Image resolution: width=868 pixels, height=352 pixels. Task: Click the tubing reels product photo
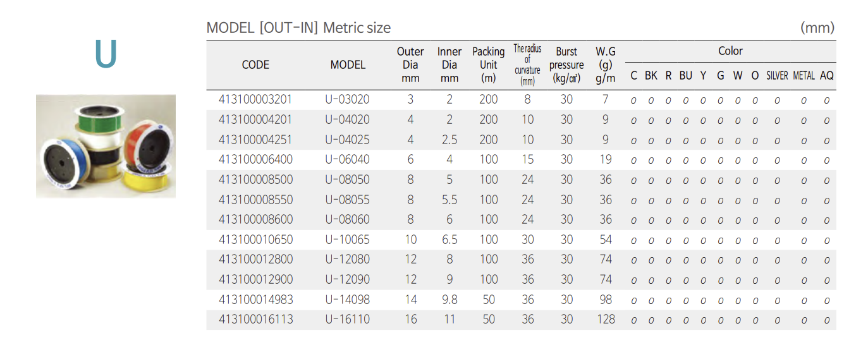pyautogui.click(x=106, y=146)
